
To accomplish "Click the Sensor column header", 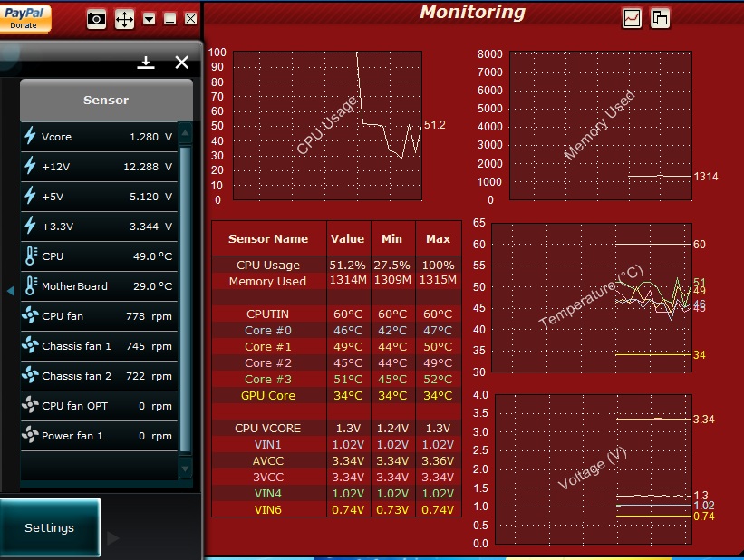I will pos(106,101).
